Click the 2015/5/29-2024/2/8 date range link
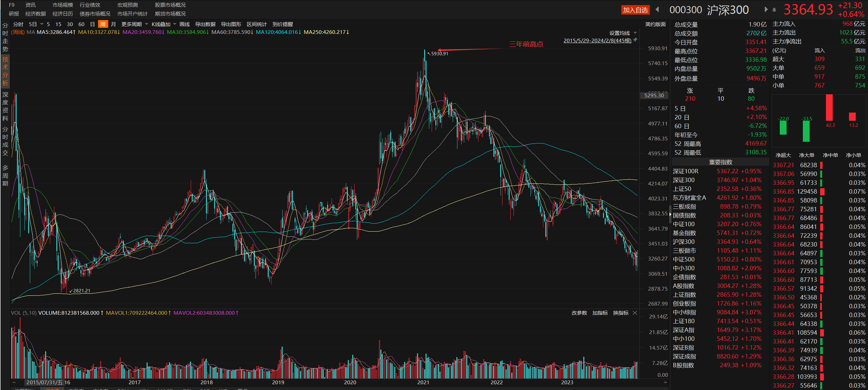The height and width of the screenshot is (390, 868). tap(597, 40)
